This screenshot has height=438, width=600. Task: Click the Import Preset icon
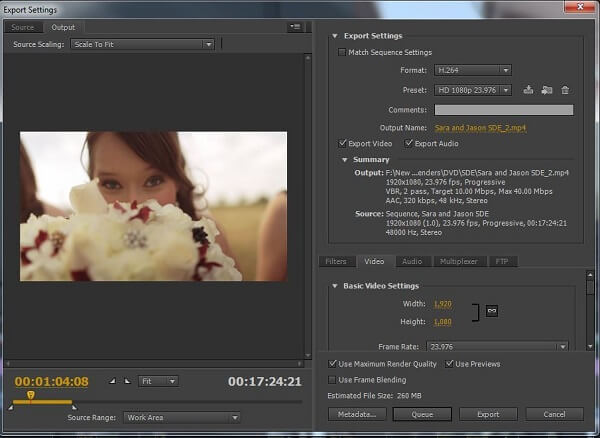tap(546, 90)
